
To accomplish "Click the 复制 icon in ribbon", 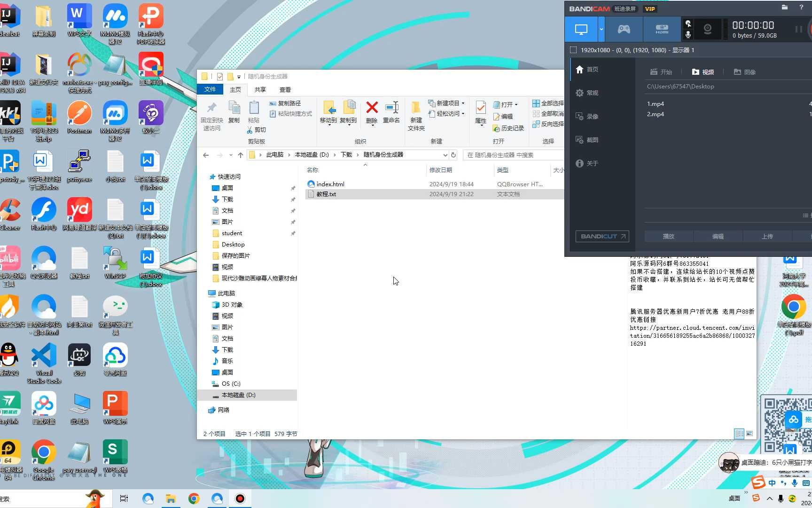I will tap(234, 107).
